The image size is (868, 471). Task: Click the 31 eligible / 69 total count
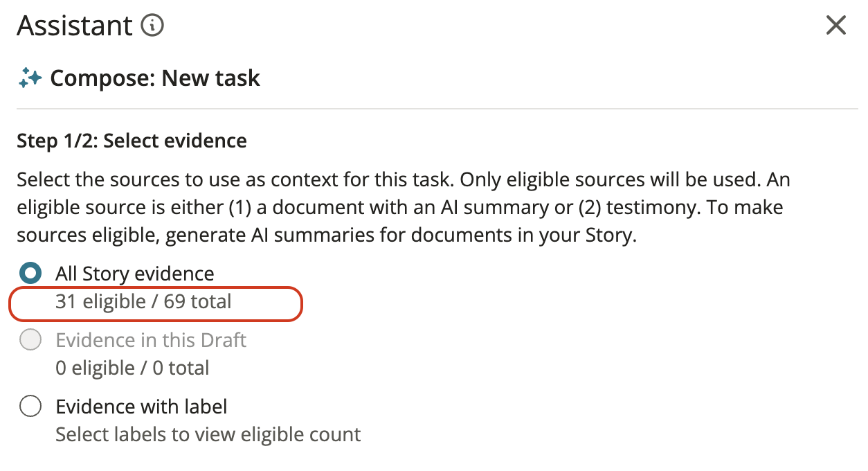143,302
